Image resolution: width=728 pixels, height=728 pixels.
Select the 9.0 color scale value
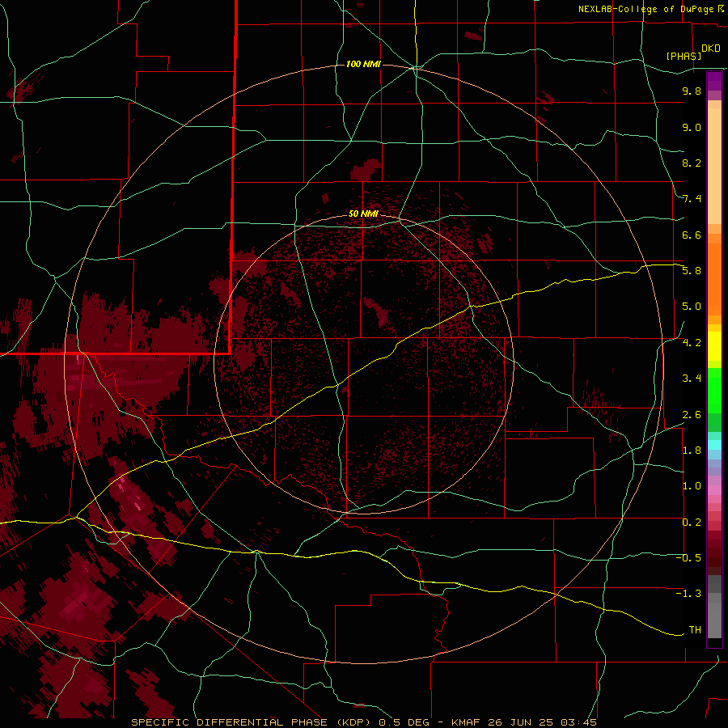pos(692,127)
